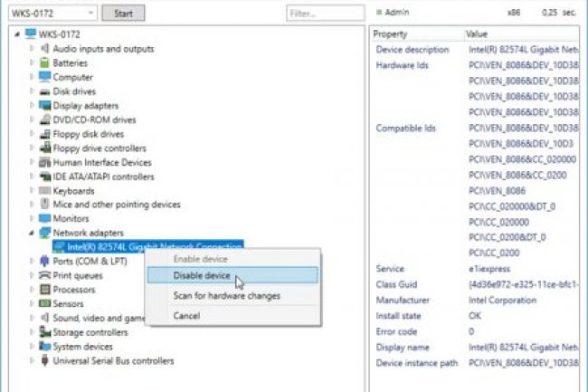
Task: Click Cancel in the context menu
Action: point(186,316)
